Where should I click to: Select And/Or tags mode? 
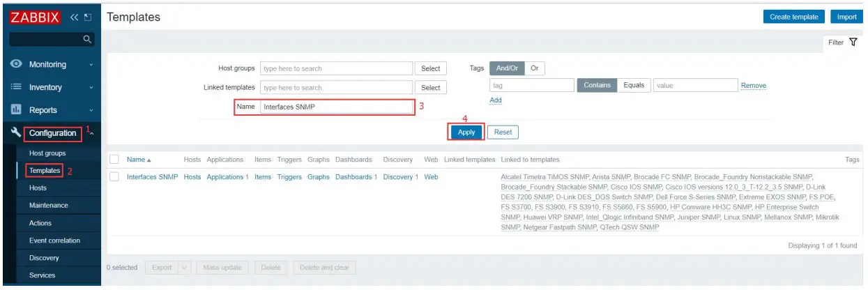tap(506, 68)
